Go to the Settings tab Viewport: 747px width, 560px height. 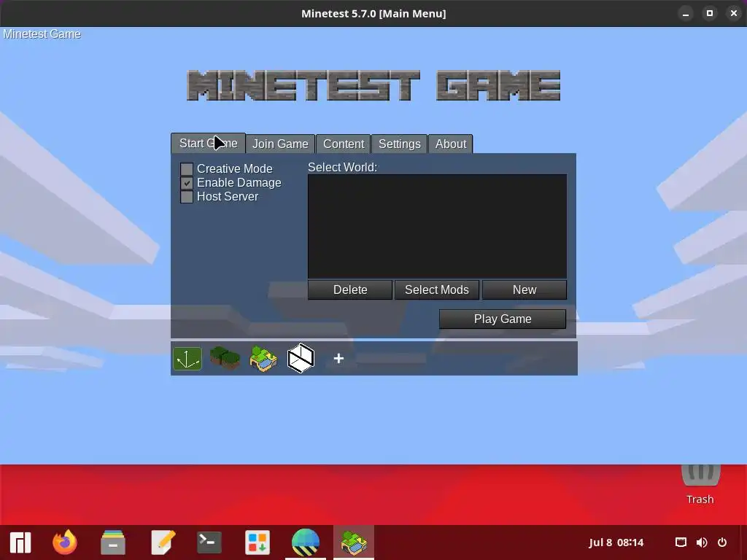pos(399,144)
